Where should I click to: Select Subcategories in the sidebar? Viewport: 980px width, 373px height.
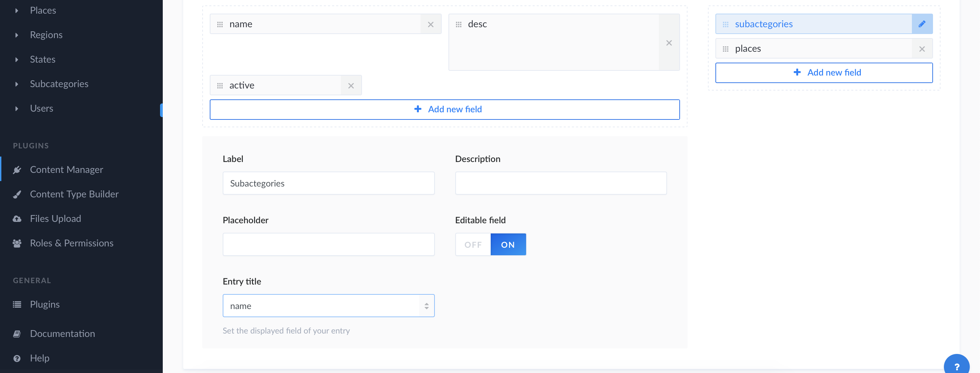[x=59, y=84]
